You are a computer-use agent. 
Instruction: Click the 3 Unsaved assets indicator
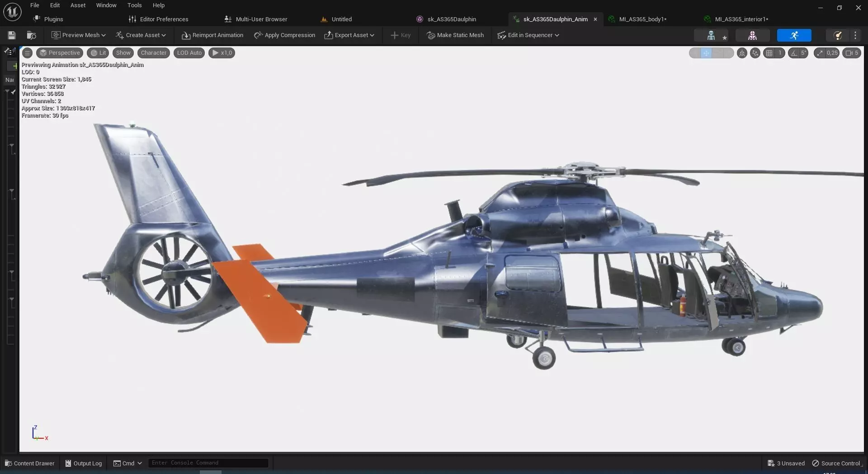(x=786, y=463)
